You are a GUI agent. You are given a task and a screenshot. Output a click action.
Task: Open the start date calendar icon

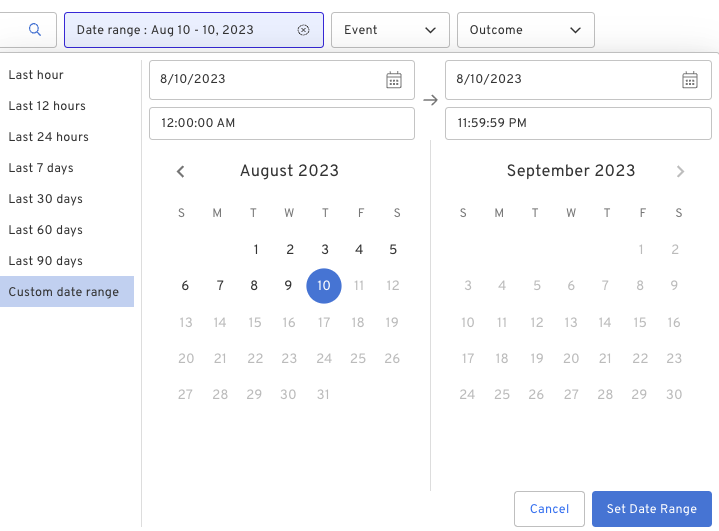tap(394, 80)
